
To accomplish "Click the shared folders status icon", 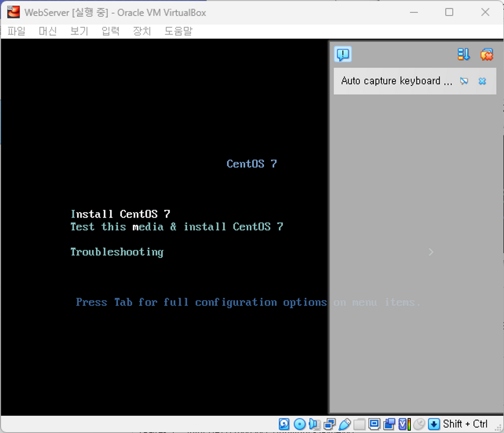I will 359,424.
